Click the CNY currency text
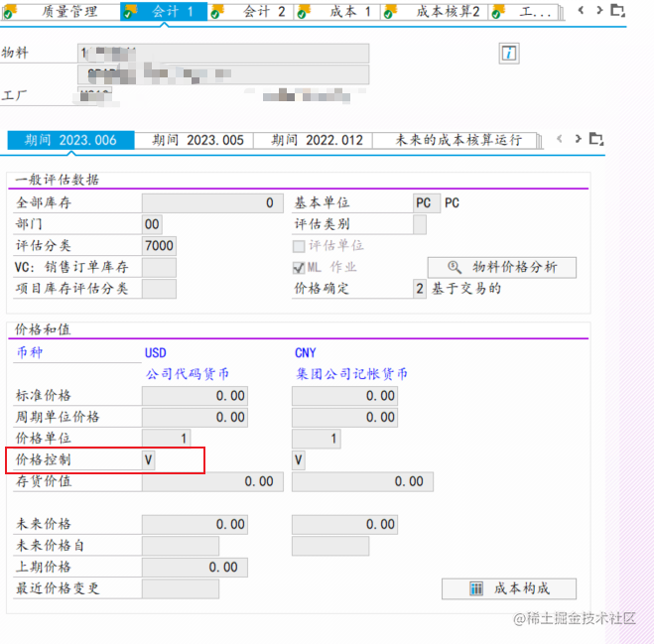Viewport: 654px width, 644px height. point(306,353)
